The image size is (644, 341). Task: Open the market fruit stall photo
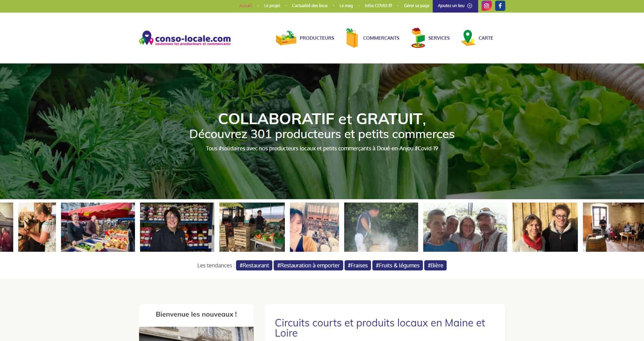point(98,227)
